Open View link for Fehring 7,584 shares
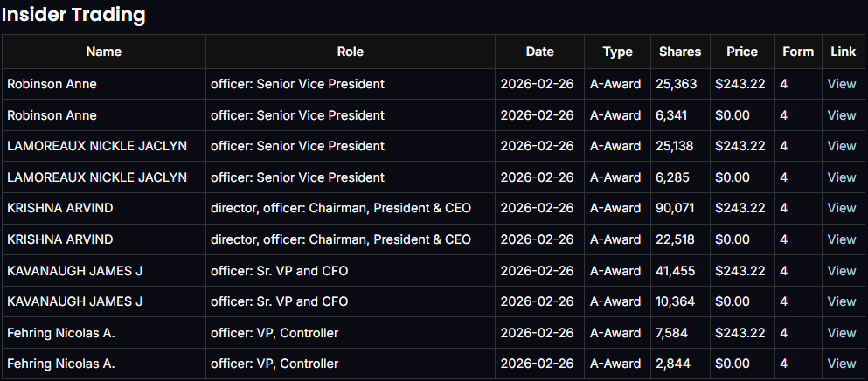This screenshot has height=381, width=868. click(x=842, y=333)
